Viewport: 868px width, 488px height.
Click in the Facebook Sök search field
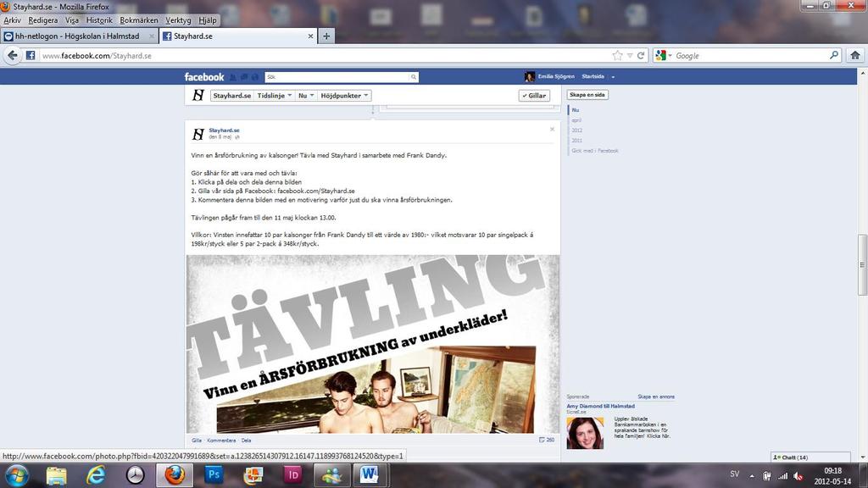point(337,77)
